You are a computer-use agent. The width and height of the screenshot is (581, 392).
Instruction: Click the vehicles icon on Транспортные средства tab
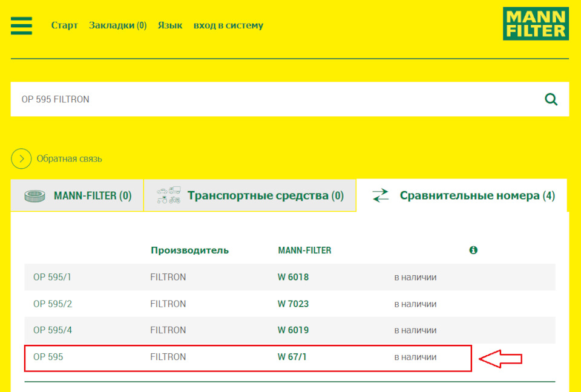pyautogui.click(x=168, y=194)
